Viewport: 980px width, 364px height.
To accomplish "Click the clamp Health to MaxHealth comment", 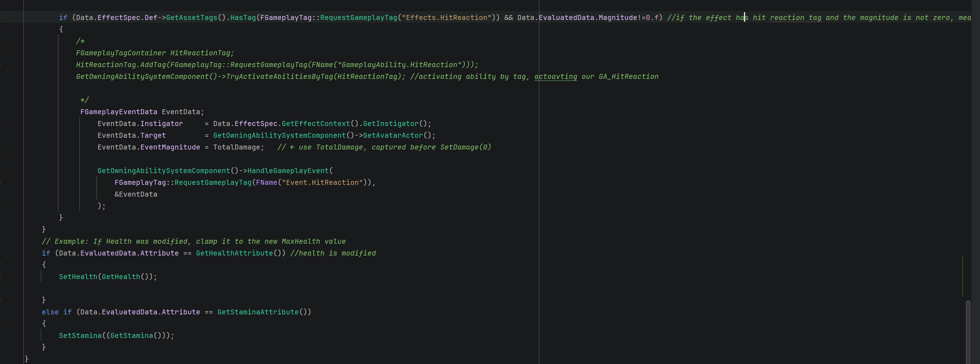I will tap(194, 242).
